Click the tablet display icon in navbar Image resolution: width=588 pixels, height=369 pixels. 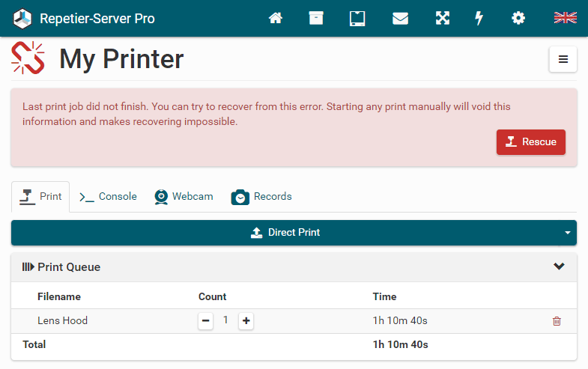(x=357, y=18)
